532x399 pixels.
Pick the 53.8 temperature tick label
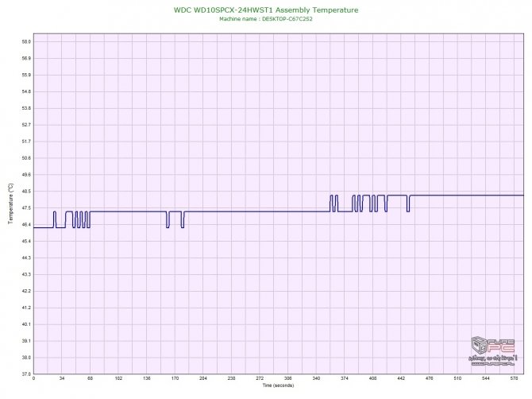coord(26,108)
